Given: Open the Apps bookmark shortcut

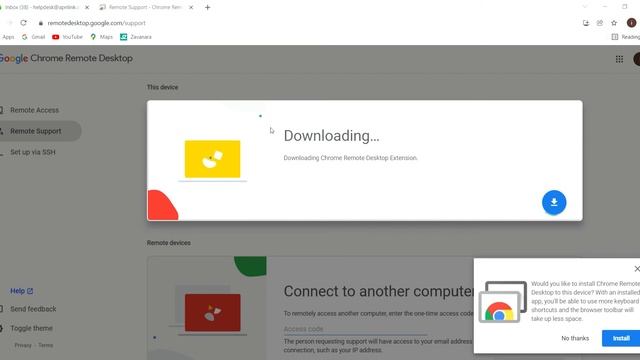Looking at the screenshot, I should click(x=7, y=37).
